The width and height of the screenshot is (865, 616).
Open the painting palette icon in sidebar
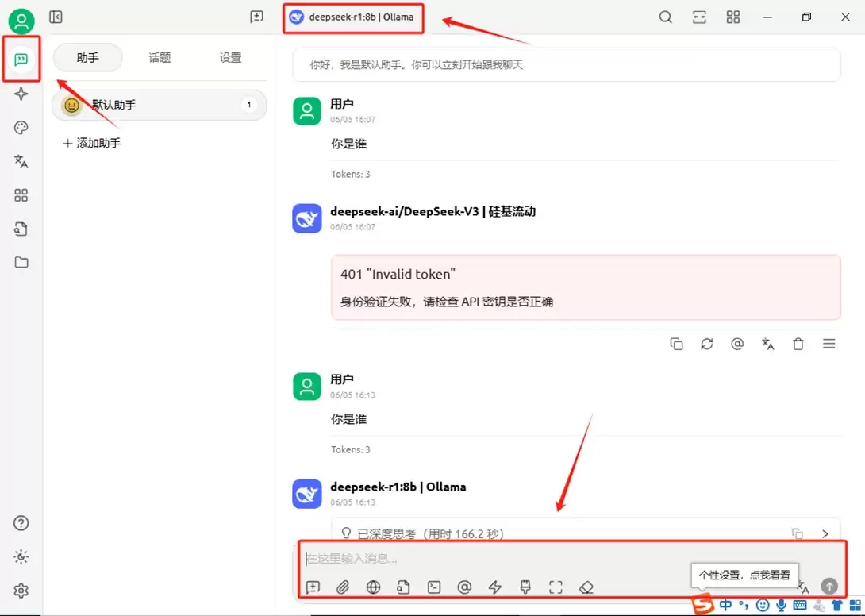(21, 128)
